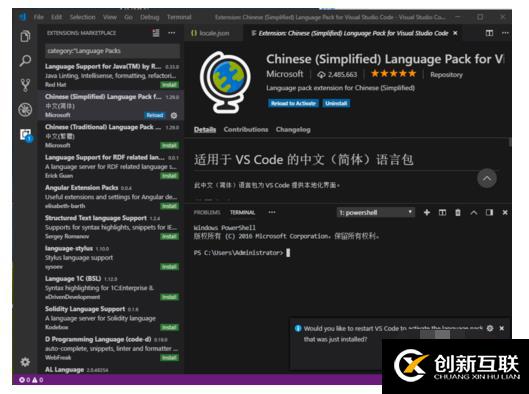529x394 pixels.
Task: Open the Source Control view
Action: click(25, 85)
